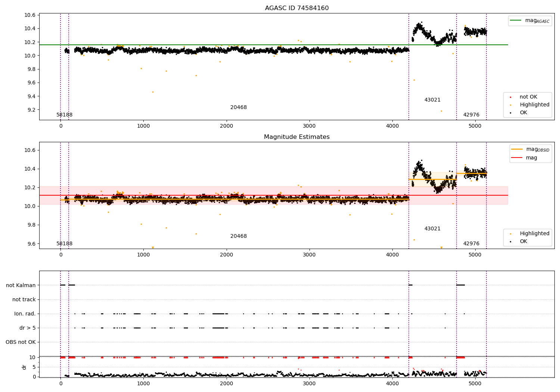Click y-tick 9.6 on the middle plot

tap(31, 244)
